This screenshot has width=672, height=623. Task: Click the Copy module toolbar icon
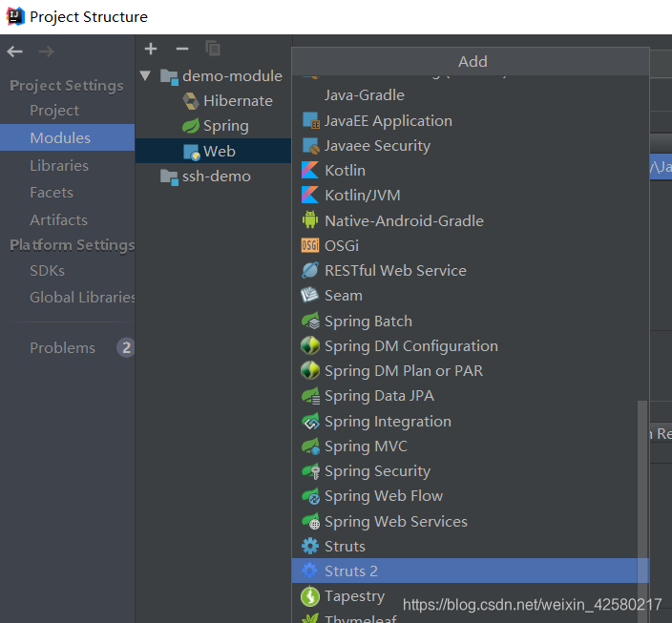[x=213, y=49]
